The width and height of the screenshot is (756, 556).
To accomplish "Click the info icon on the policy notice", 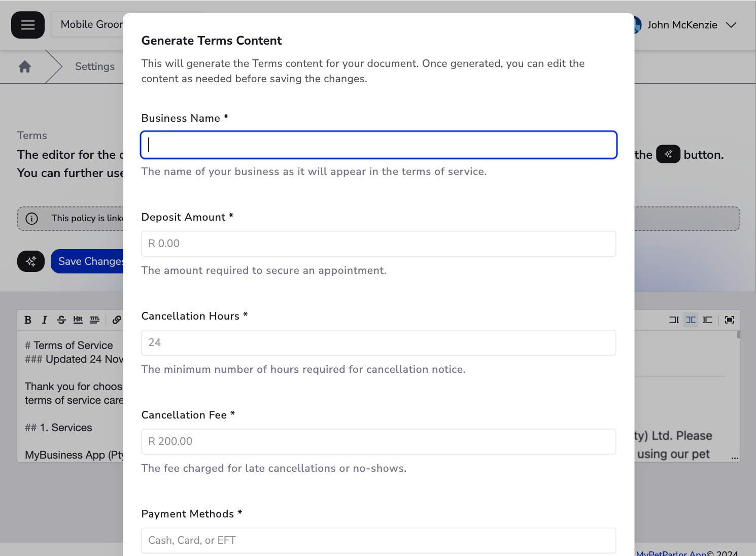I will click(x=32, y=218).
